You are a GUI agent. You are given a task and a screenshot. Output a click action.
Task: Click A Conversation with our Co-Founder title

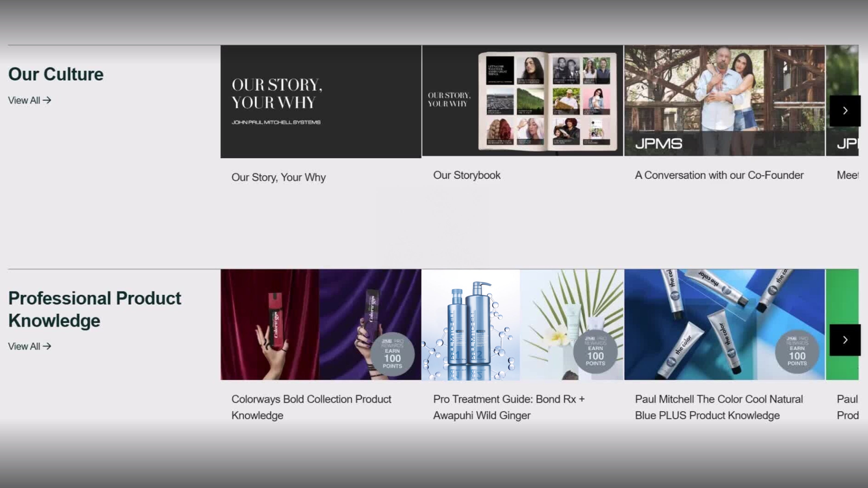click(719, 175)
